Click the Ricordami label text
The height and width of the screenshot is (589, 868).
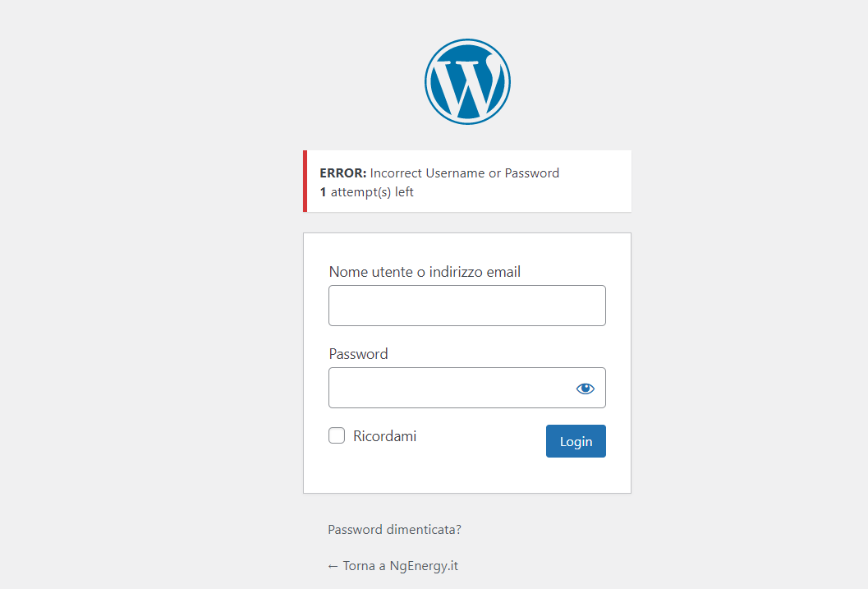tap(385, 436)
